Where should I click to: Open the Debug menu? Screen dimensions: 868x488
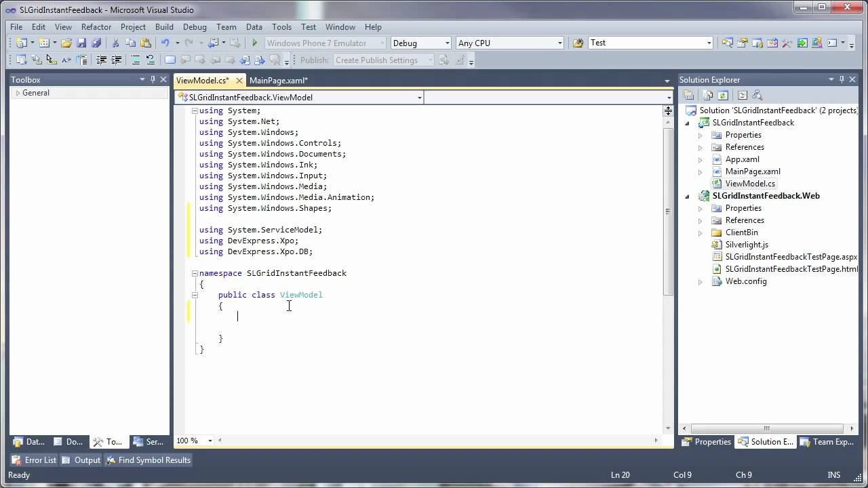pos(195,27)
